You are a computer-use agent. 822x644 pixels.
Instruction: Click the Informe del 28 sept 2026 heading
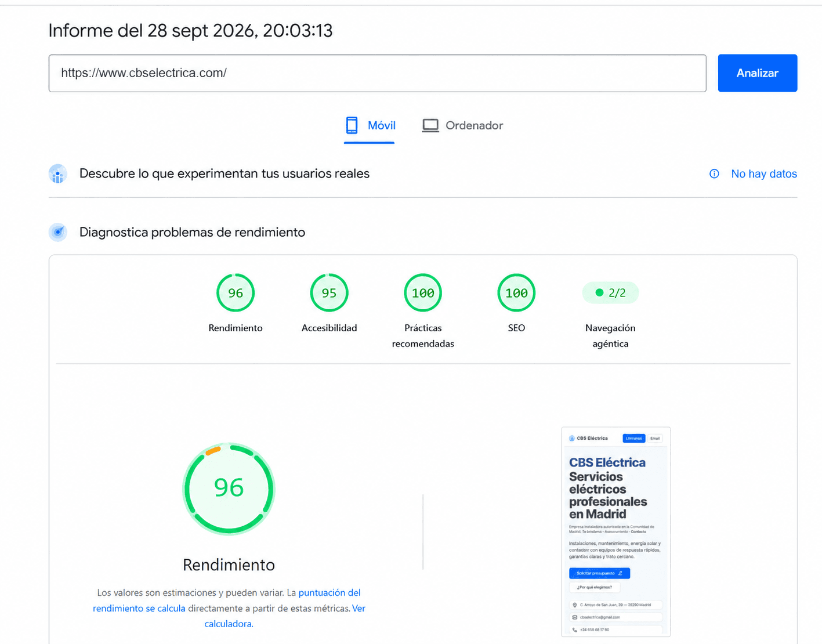pos(190,30)
